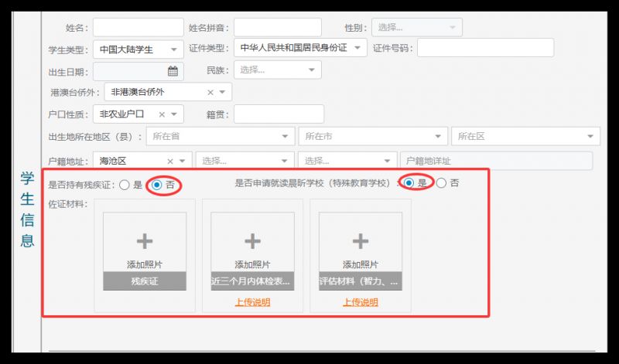Click the 姓名 input field
The width and height of the screenshot is (619, 364).
139,27
